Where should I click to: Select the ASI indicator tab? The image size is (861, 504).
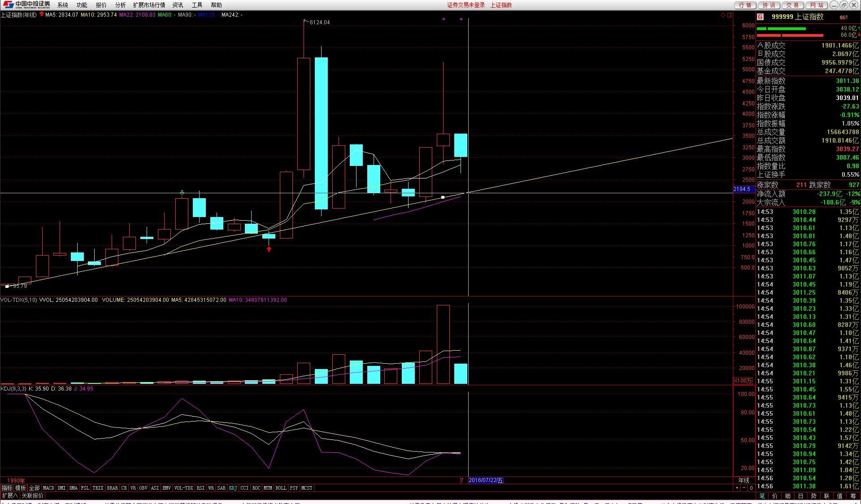pyautogui.click(x=155, y=488)
